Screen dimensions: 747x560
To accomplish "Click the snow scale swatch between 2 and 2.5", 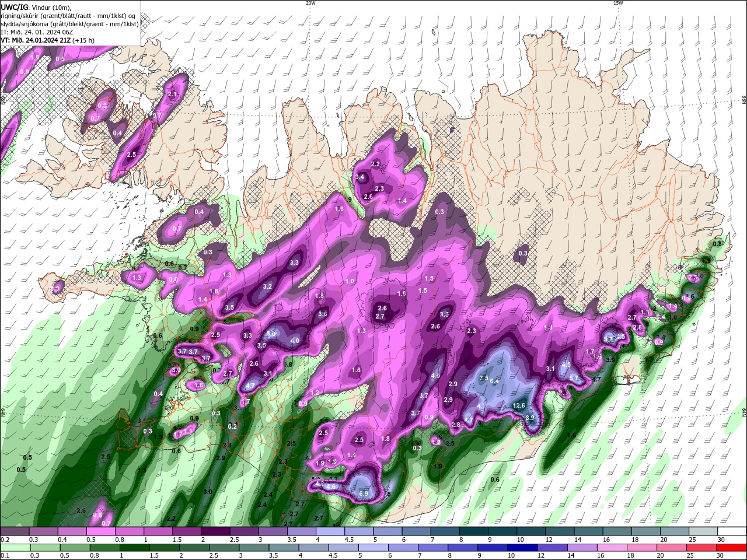I will [215, 531].
